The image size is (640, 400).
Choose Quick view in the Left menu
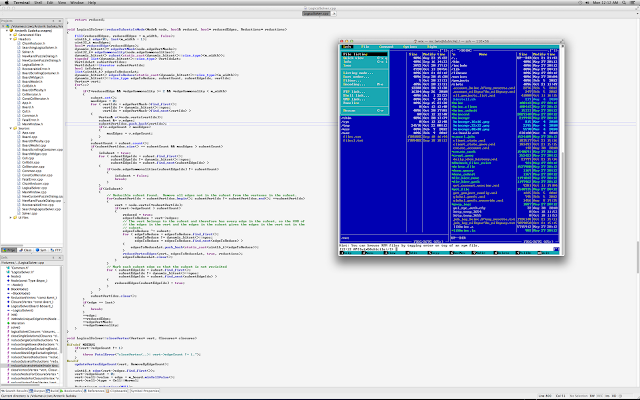pos(365,58)
